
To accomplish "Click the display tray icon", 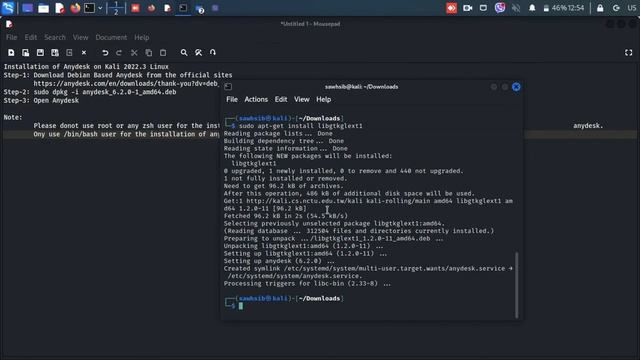I will 483,8.
